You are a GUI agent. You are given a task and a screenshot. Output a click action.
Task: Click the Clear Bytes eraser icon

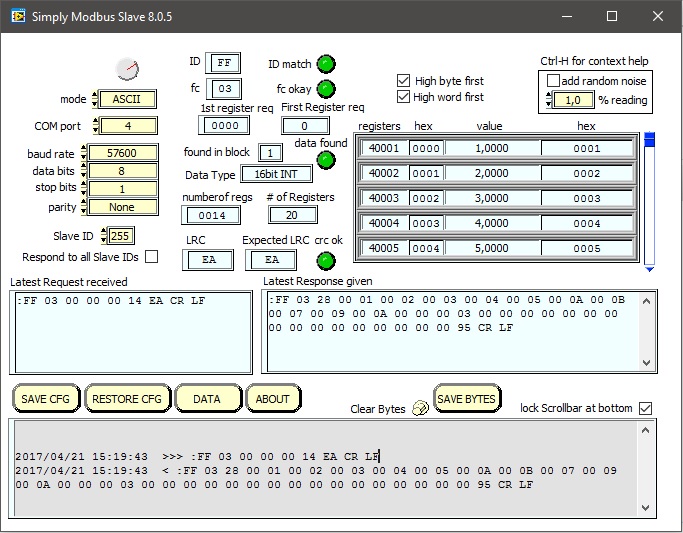click(420, 408)
